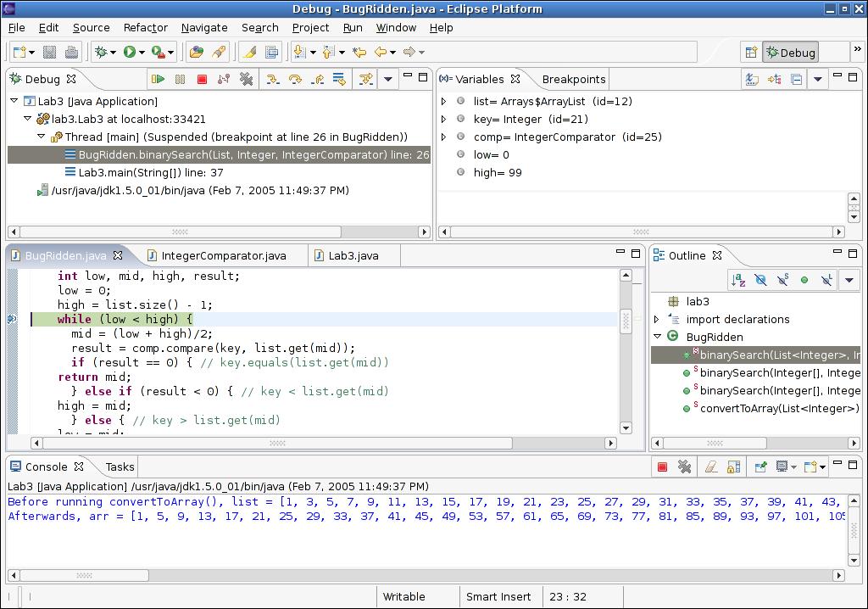Toggle Sort alphabetically in Outline view

[x=738, y=281]
